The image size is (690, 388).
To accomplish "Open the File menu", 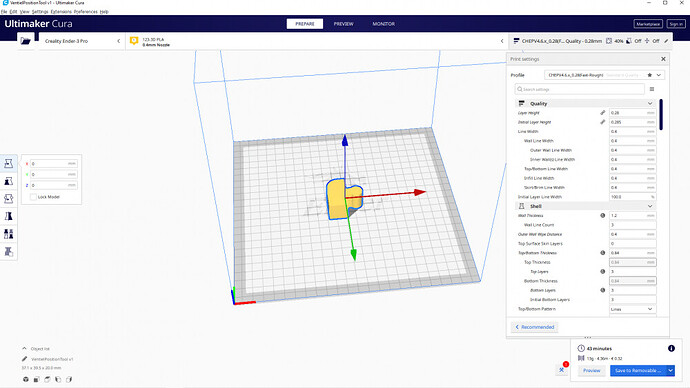I will coord(4,12).
